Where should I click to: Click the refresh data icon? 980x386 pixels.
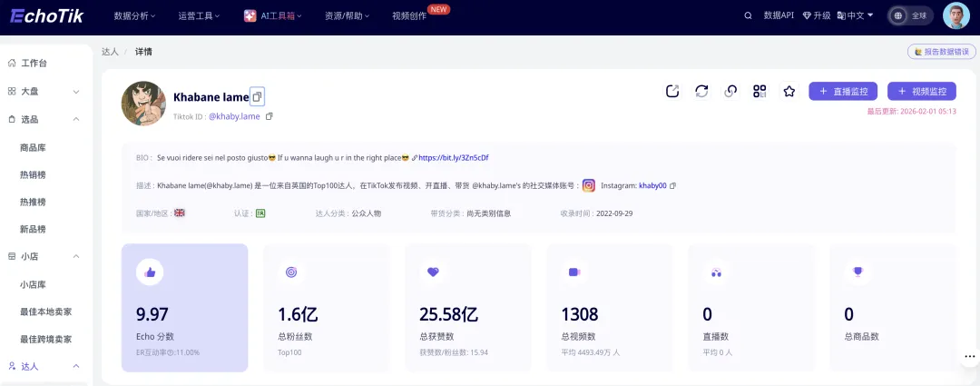tap(701, 92)
